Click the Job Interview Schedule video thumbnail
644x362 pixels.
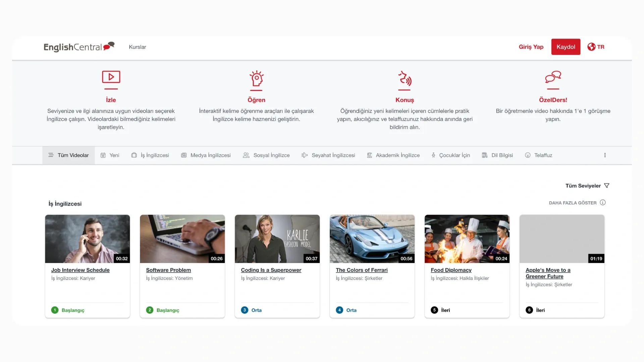88,239
